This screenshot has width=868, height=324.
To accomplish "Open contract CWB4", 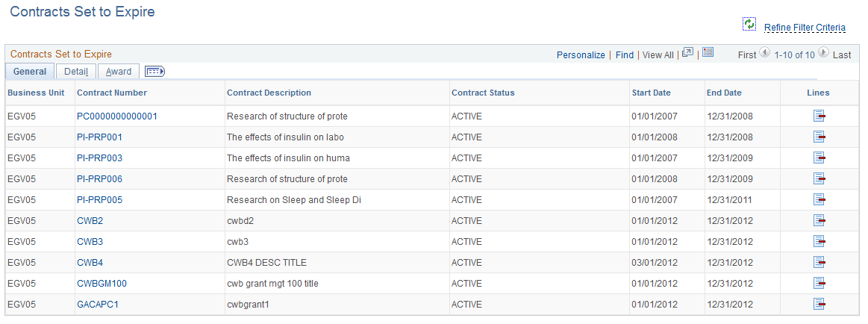I will [x=90, y=263].
